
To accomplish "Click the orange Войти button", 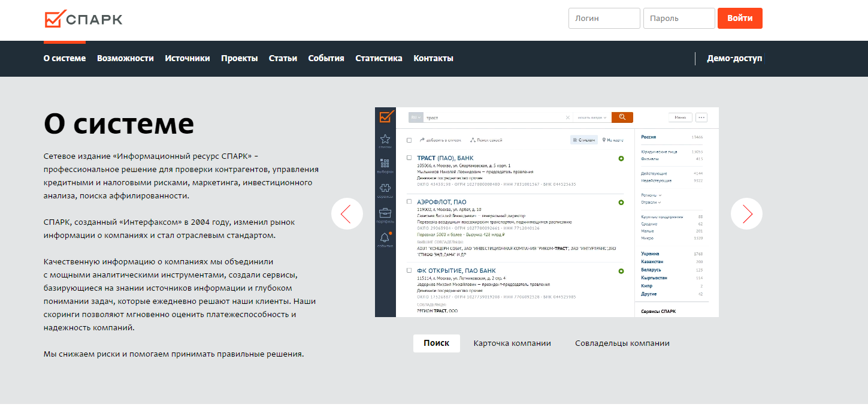I will click(x=740, y=18).
